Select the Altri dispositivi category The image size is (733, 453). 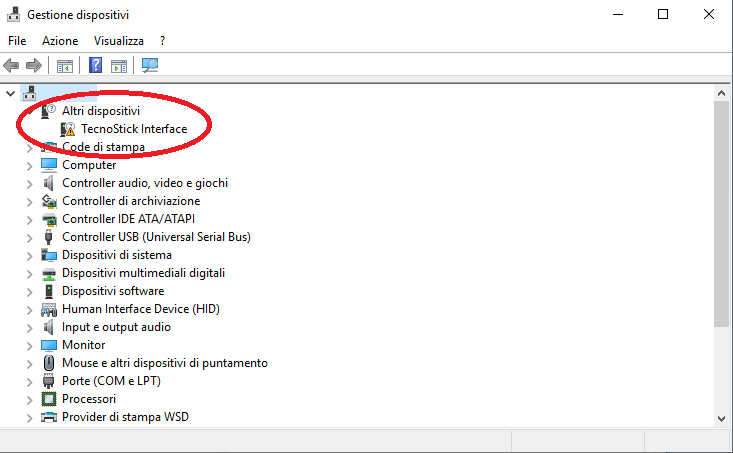coord(101,111)
